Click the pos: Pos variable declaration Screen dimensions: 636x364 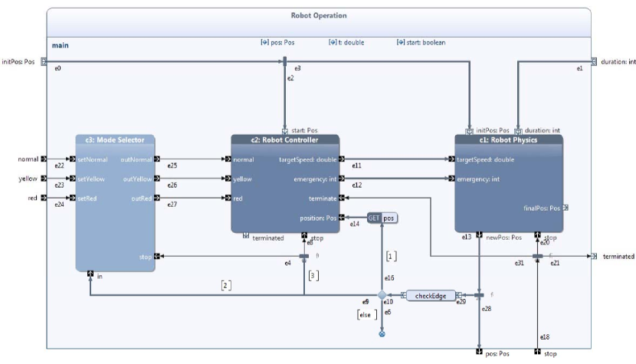pos(277,42)
